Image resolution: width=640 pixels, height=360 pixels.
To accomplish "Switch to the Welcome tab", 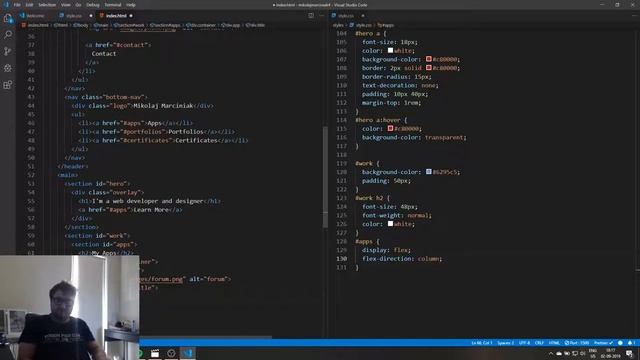I will [35, 16].
